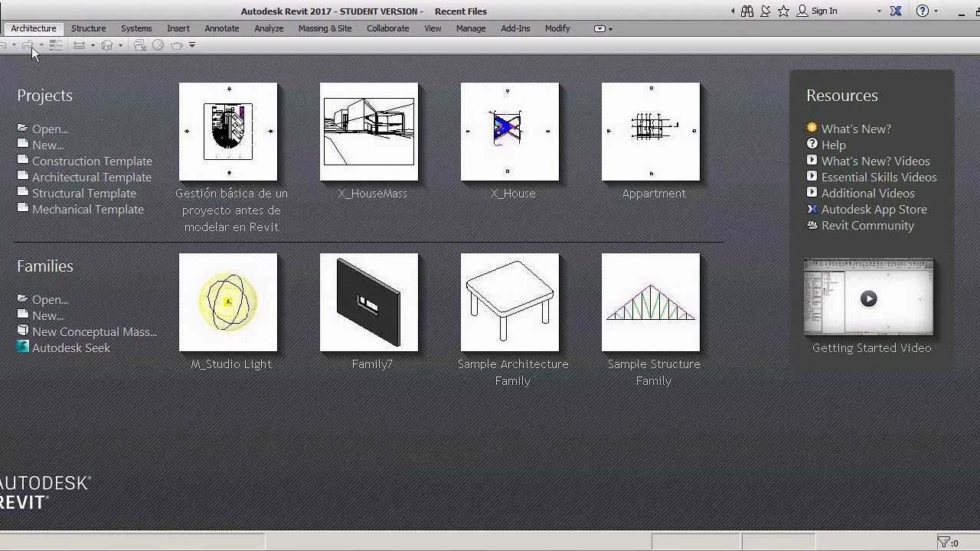The height and width of the screenshot is (551, 980).
Task: Open the Insert ribbon tab
Action: coord(178,28)
